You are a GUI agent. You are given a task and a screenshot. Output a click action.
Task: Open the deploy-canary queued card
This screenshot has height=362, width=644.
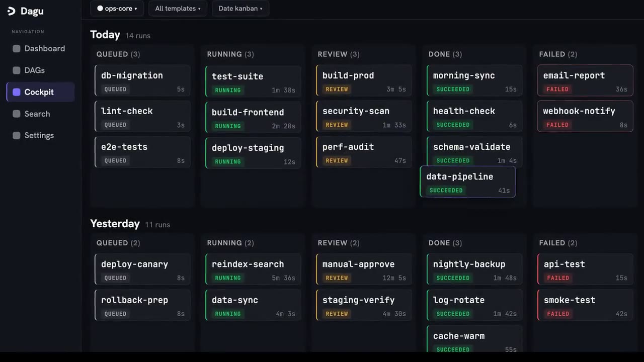click(x=142, y=269)
